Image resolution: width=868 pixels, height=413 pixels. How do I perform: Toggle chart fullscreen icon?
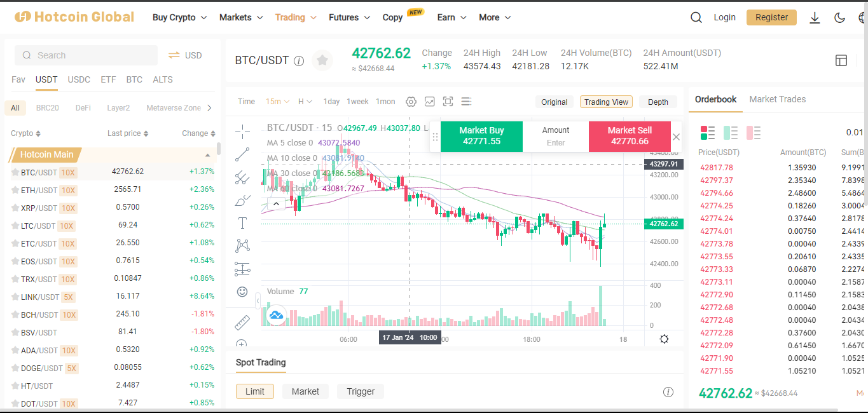coord(448,102)
